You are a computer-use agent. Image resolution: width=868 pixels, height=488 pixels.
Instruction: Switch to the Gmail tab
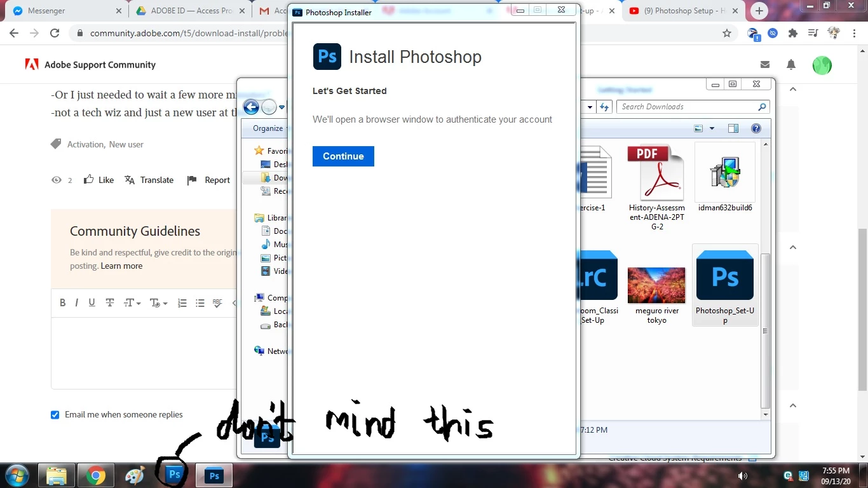point(270,11)
